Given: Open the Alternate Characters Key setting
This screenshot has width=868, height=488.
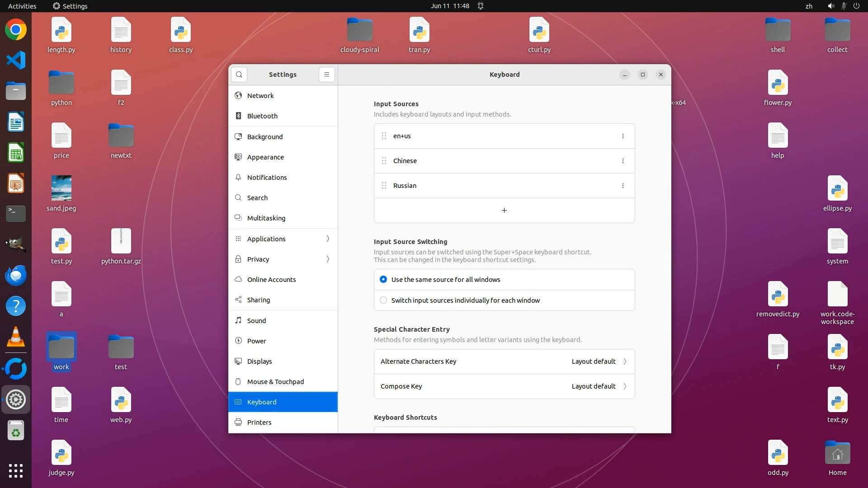Looking at the screenshot, I should (504, 361).
